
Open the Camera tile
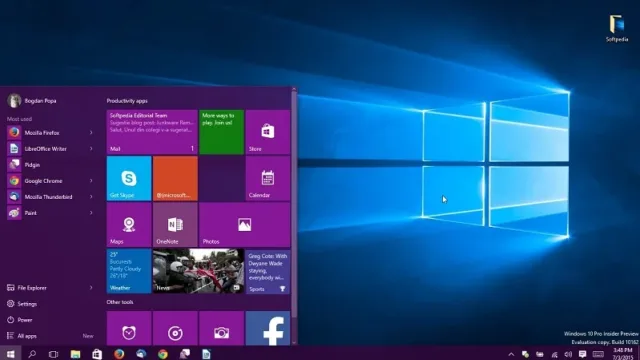coord(222,329)
